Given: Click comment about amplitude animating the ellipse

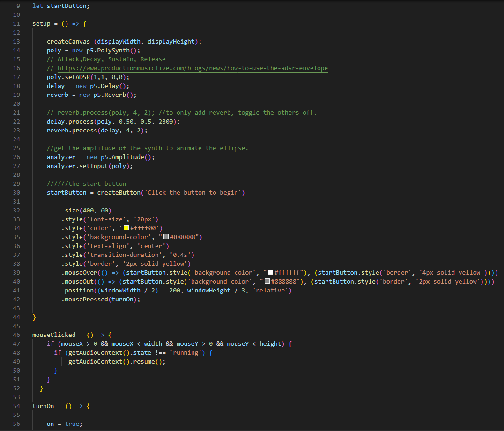Looking at the screenshot, I should tap(147, 148).
